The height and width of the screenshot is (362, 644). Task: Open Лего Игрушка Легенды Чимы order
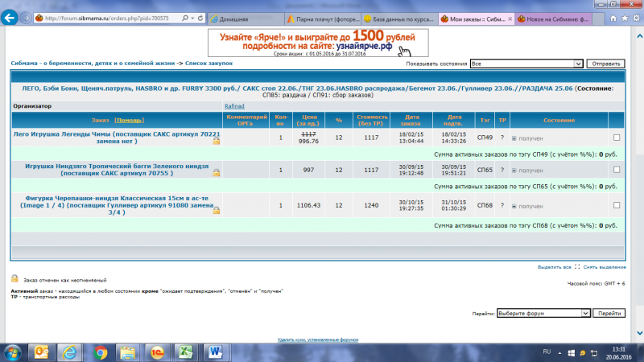tap(117, 138)
